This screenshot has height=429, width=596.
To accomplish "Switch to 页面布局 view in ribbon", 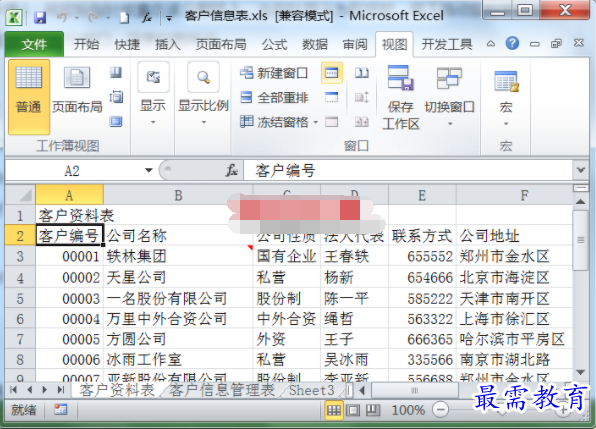I will [x=77, y=90].
